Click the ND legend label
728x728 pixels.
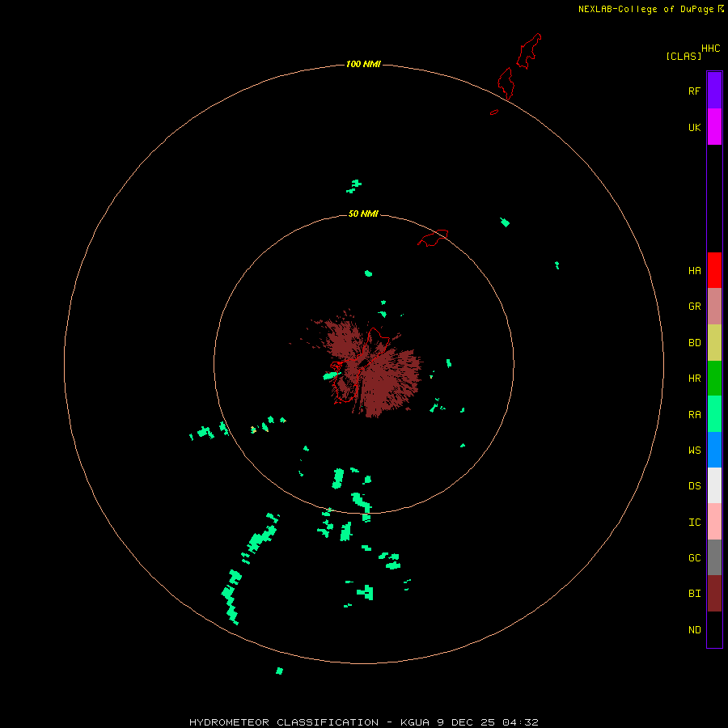694,630
